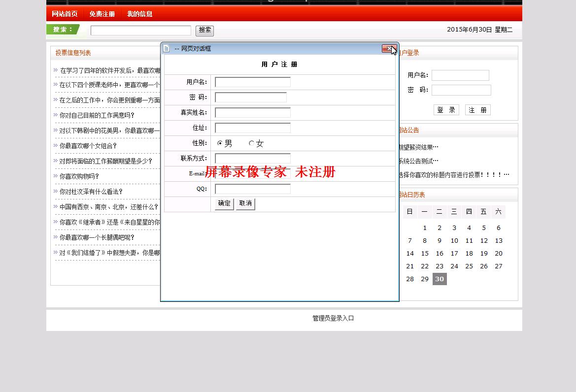This screenshot has height=392, width=576.
Task: Open announcement 期望薪资结果…
Action: [419, 147]
